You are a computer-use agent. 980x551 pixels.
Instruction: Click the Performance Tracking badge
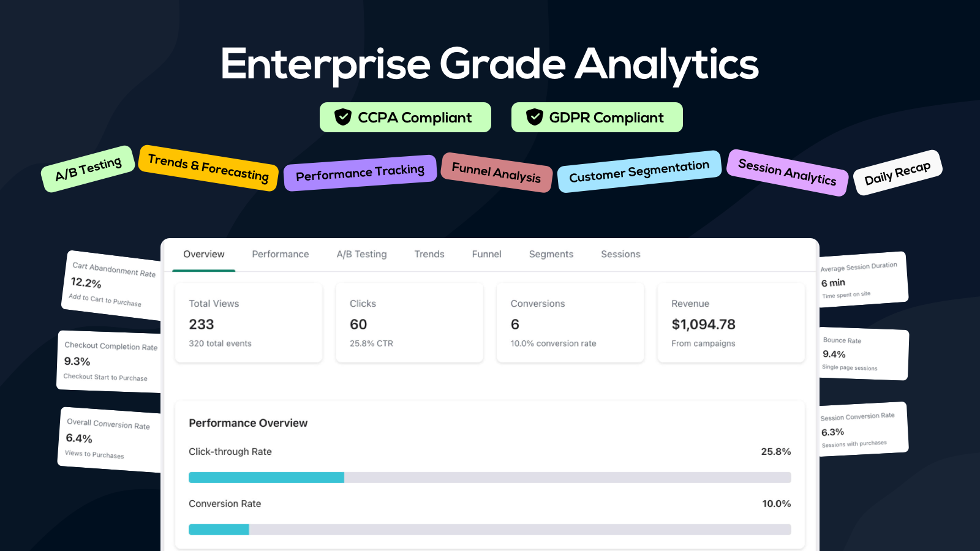360,172
